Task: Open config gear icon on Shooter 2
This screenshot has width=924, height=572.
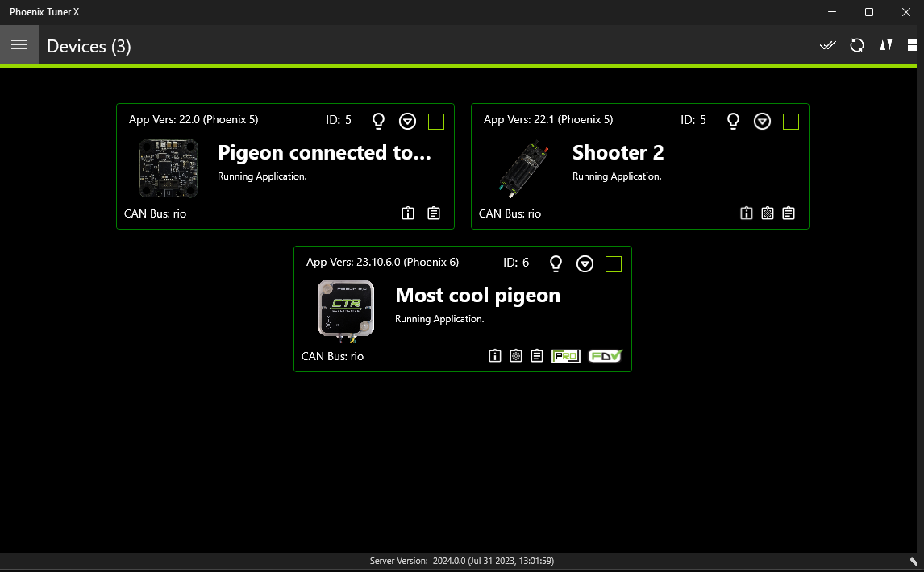Action: pyautogui.click(x=768, y=213)
